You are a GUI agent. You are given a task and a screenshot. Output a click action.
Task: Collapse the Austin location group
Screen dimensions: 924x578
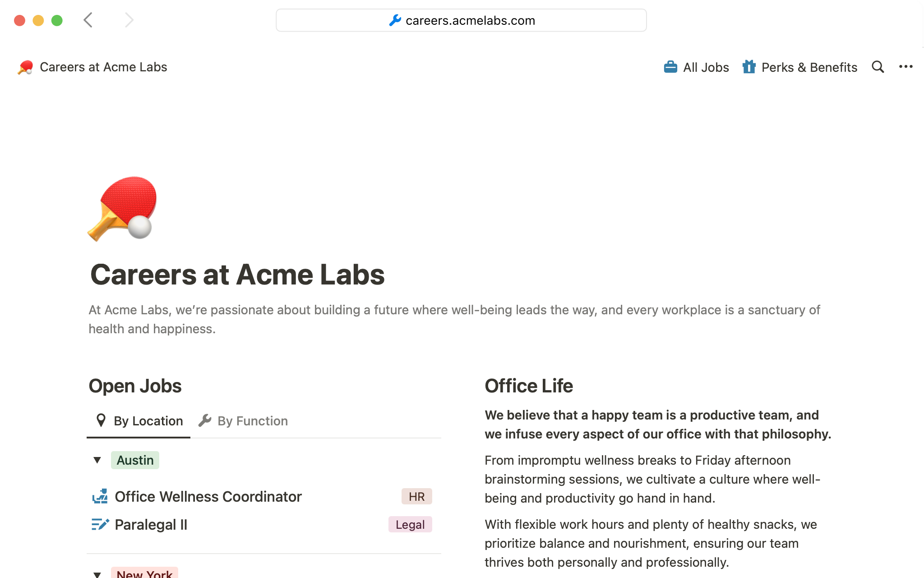(x=97, y=460)
